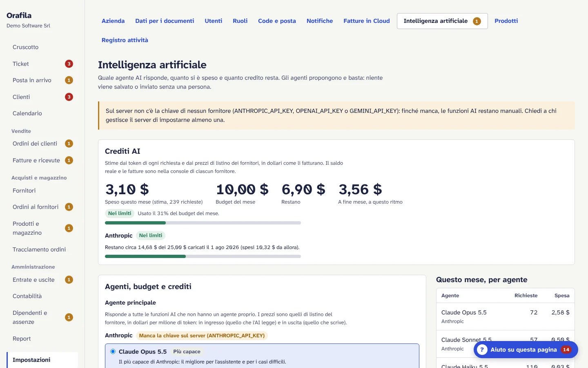Click the monthly budget progress bar
The image size is (588, 368).
203,223
